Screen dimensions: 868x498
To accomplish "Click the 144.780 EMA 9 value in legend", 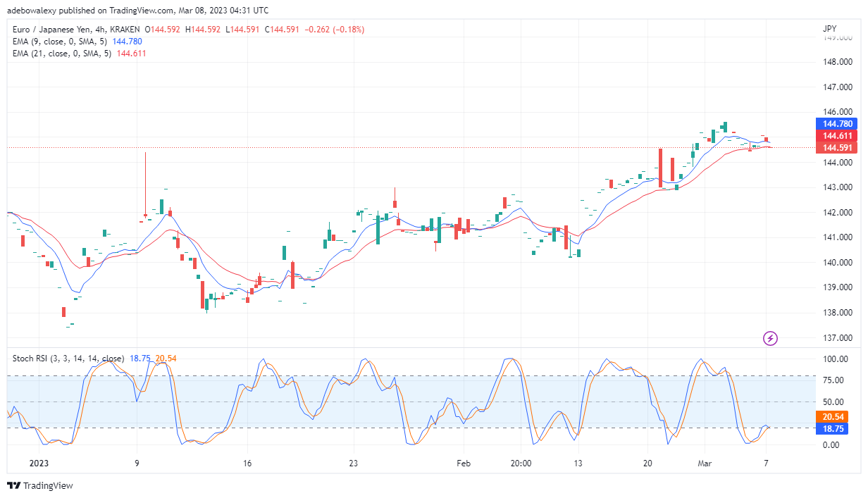I will click(127, 41).
